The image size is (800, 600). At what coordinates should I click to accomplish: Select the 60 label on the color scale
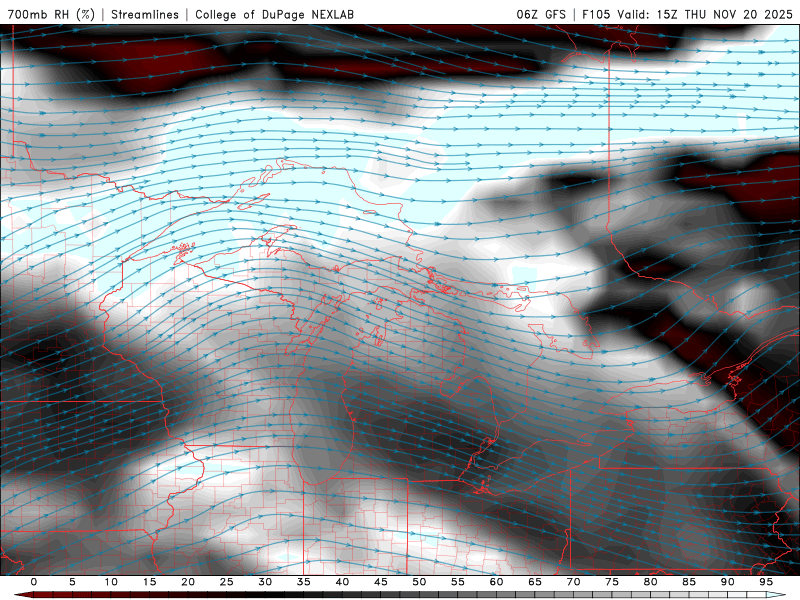[496, 582]
